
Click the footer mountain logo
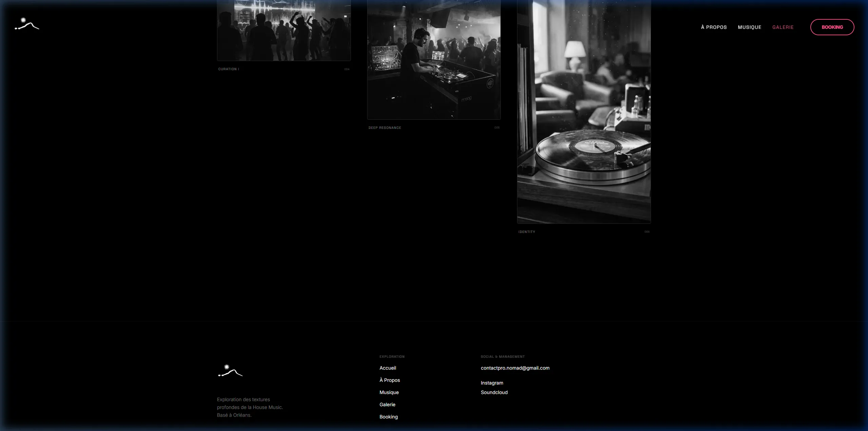[x=230, y=371]
